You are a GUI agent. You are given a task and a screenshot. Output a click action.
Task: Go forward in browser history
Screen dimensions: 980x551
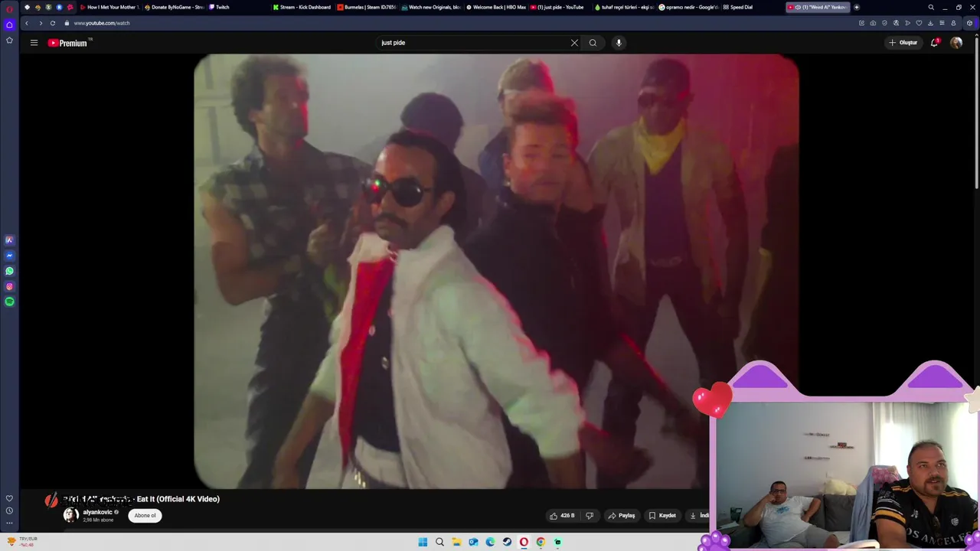click(40, 23)
